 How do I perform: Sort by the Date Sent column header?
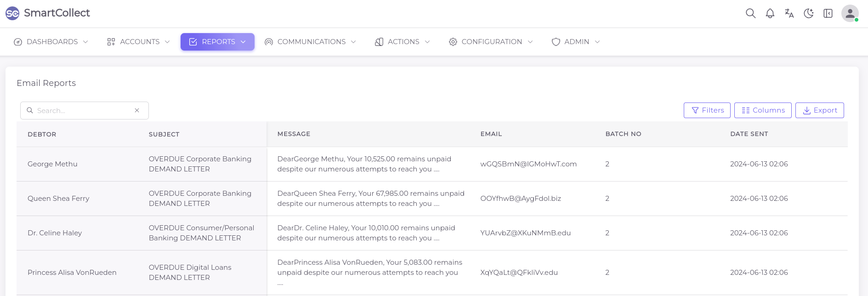[749, 134]
